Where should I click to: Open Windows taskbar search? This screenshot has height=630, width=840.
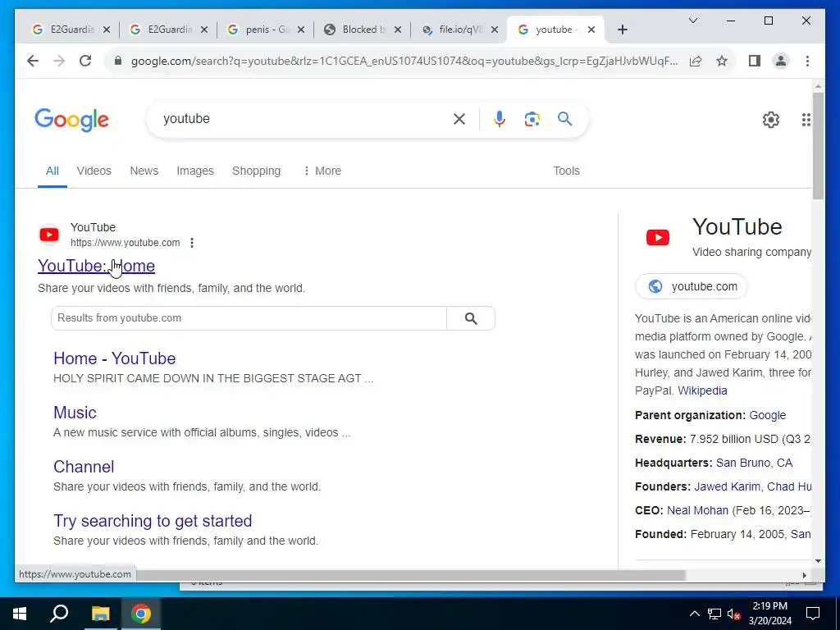coord(59,614)
